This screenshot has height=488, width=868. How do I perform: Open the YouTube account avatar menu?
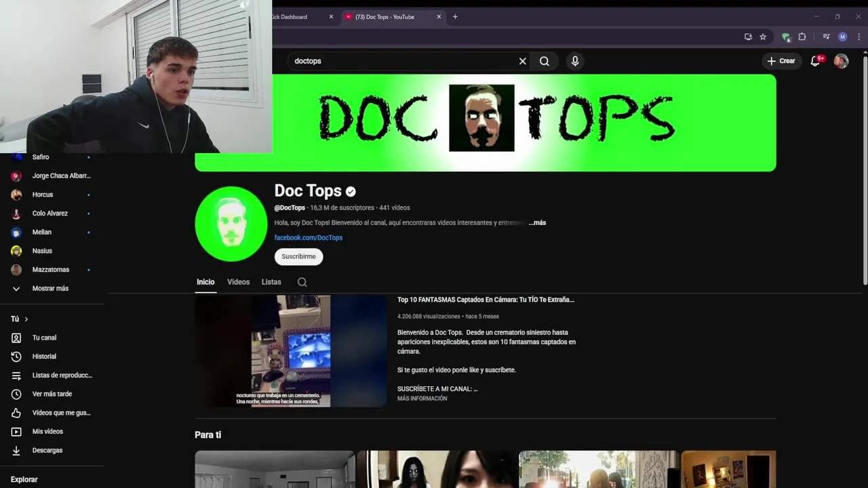(x=841, y=61)
